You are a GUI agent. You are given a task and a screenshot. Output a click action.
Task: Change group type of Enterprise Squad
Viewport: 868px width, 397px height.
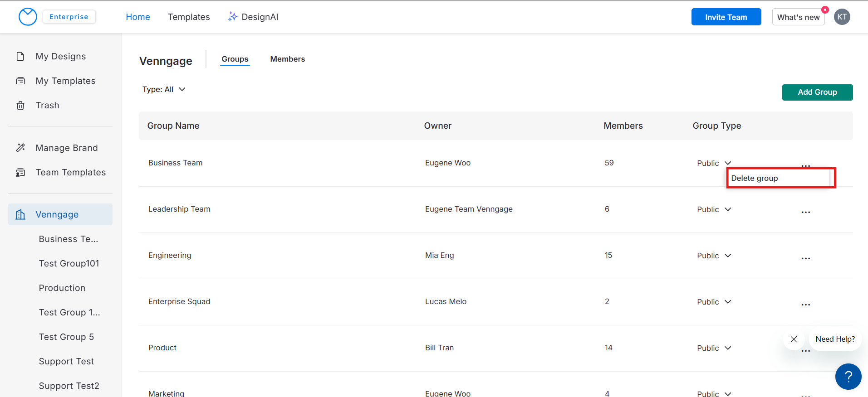[714, 302]
